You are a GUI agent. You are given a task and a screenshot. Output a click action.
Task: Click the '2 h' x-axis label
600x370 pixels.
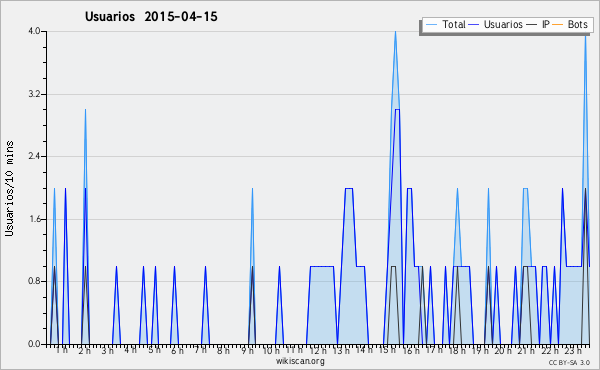pyautogui.click(x=85, y=350)
